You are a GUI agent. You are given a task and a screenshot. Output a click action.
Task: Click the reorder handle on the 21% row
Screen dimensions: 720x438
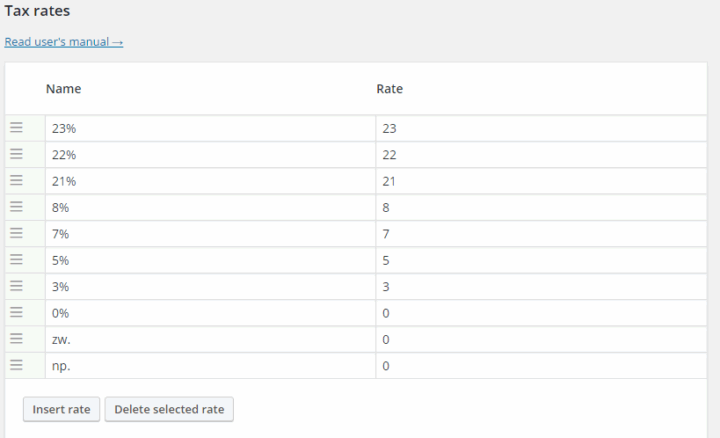[x=16, y=180]
